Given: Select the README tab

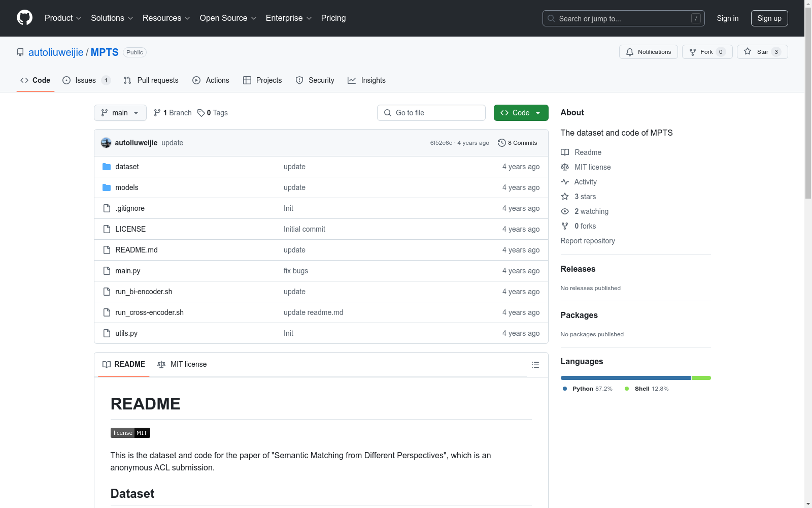Looking at the screenshot, I should (x=124, y=364).
